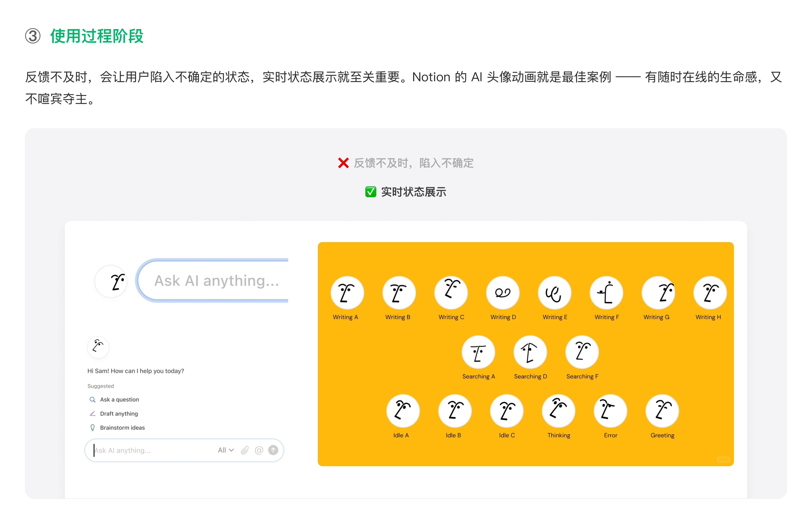
Task: Click the AI avatar above the greeting
Action: tap(98, 347)
